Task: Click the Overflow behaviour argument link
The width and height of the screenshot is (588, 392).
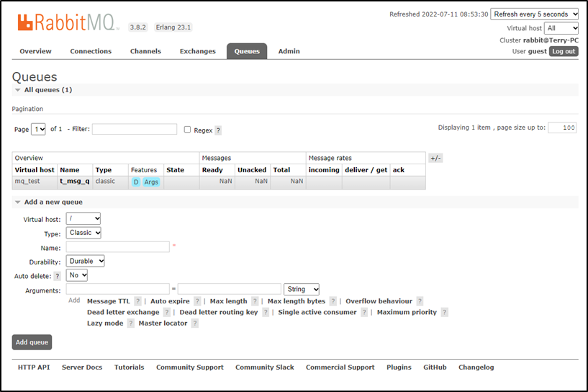Action: click(379, 301)
